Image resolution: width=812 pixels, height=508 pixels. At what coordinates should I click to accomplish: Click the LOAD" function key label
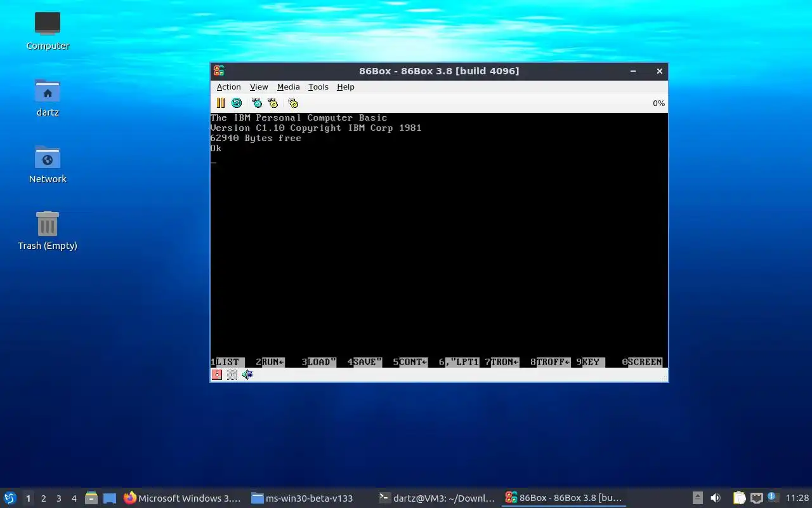(322, 362)
